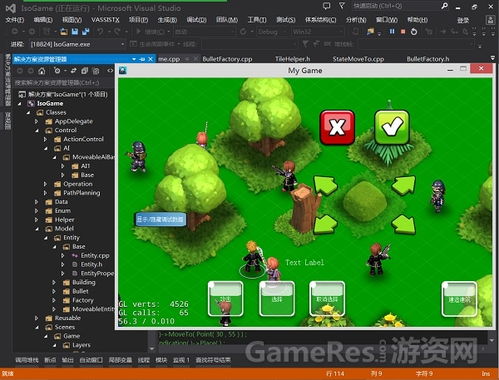Switch to the BulletFactory.cpp tab

[x=227, y=59]
